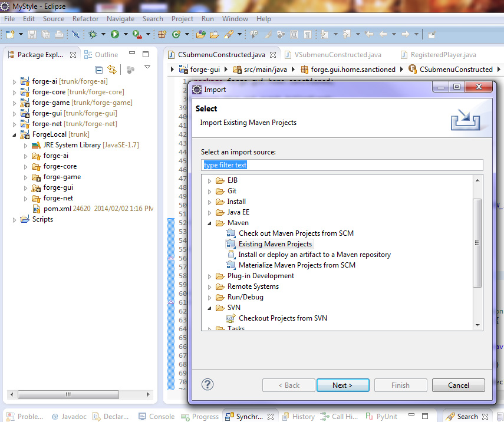Image resolution: width=504 pixels, height=422 pixels.
Task: Expand the Git folder in import sources
Action: 210,192
